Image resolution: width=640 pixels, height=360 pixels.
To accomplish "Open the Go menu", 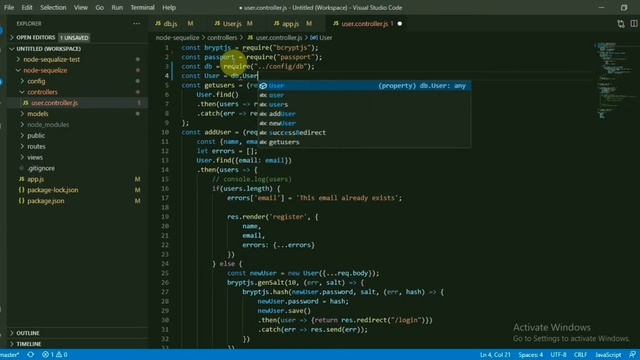I will (100, 7).
